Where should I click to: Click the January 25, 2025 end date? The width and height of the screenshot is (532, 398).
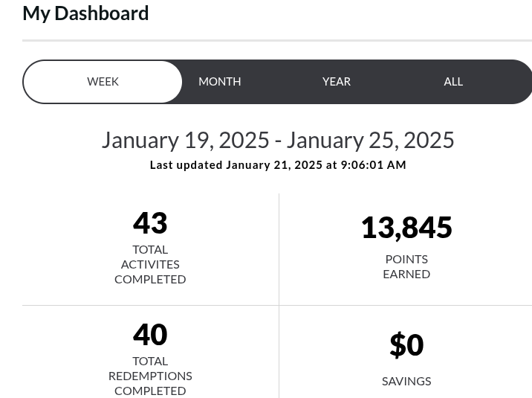370,140
